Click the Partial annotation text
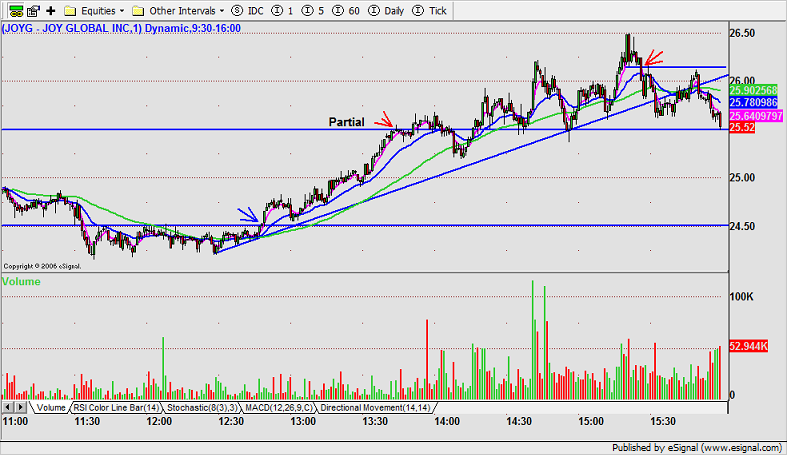 (x=346, y=122)
